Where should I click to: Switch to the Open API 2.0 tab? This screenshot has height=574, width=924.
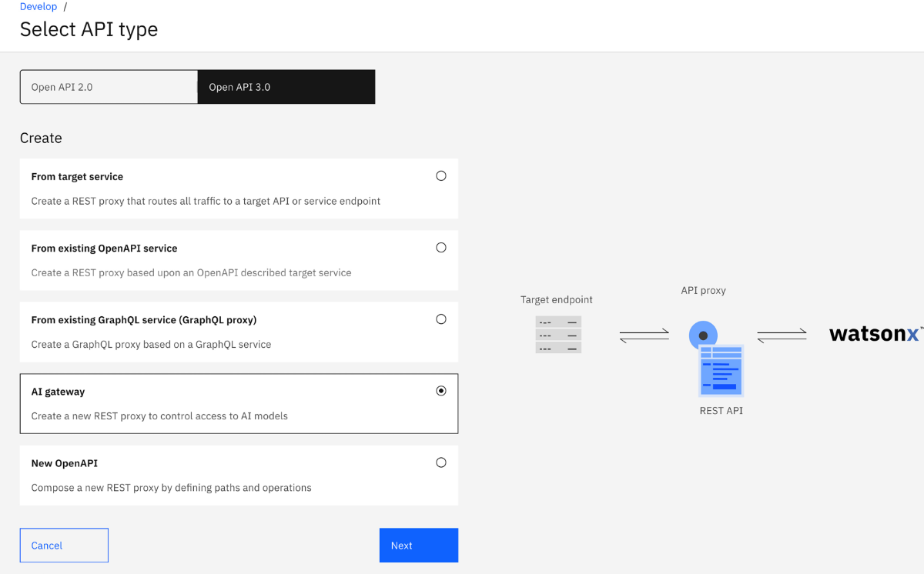click(109, 87)
